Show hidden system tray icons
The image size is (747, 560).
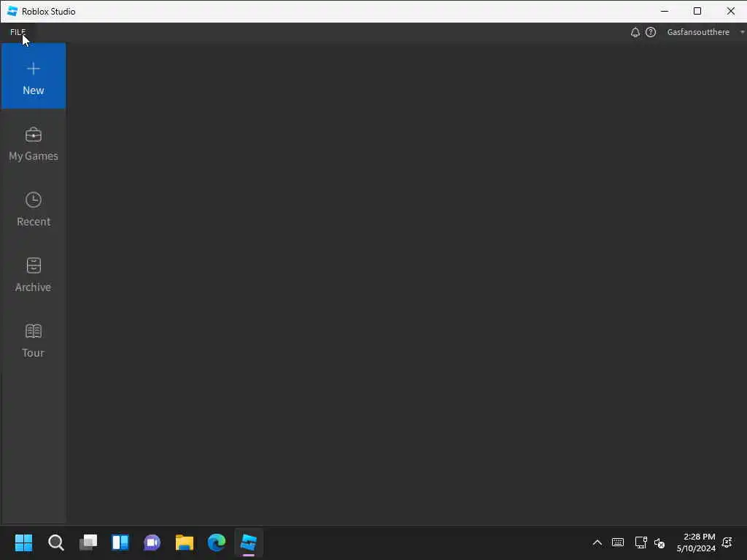597,542
